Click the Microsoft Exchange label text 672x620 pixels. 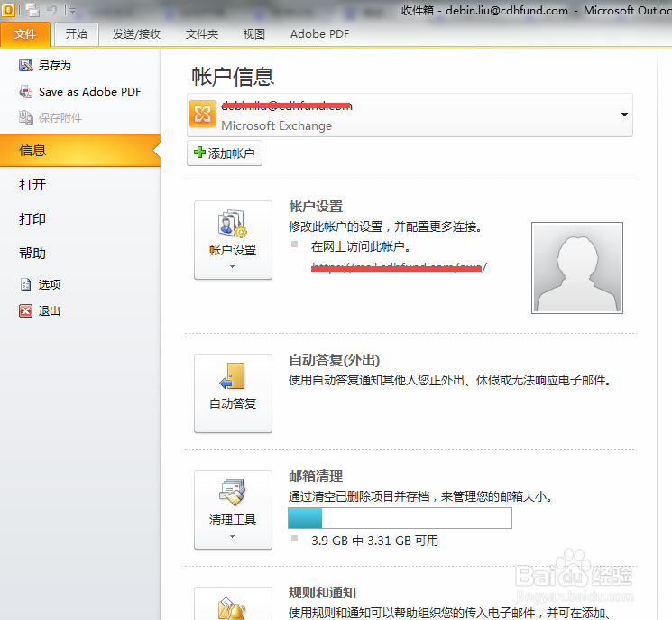(x=276, y=125)
